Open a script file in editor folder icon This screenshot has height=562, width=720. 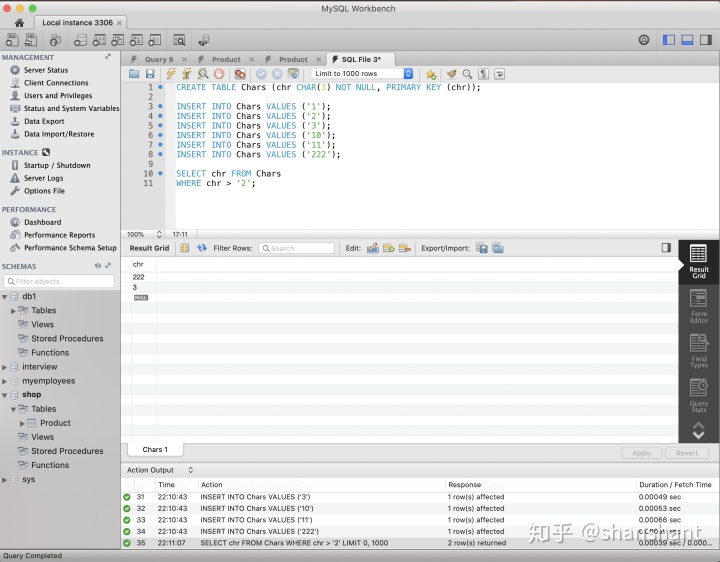[x=134, y=73]
